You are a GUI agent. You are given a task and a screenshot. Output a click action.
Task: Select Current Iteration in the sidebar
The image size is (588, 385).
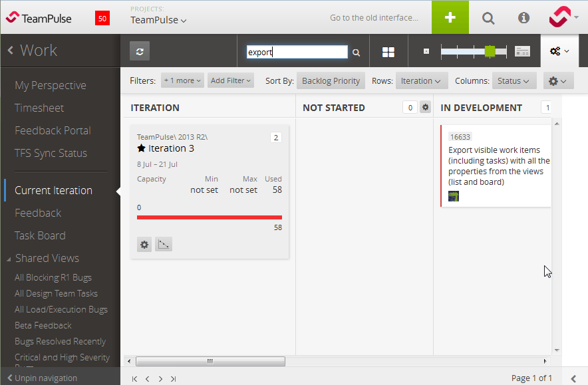pos(53,190)
